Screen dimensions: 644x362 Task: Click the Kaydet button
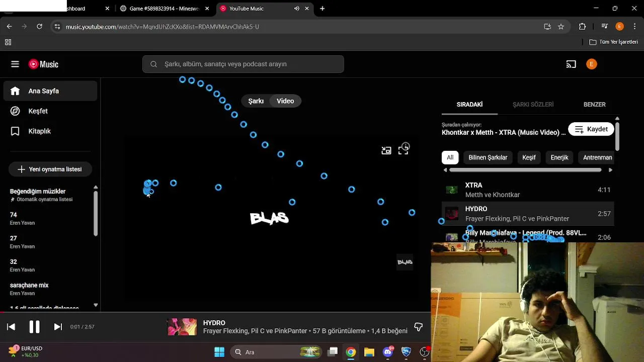click(x=591, y=129)
